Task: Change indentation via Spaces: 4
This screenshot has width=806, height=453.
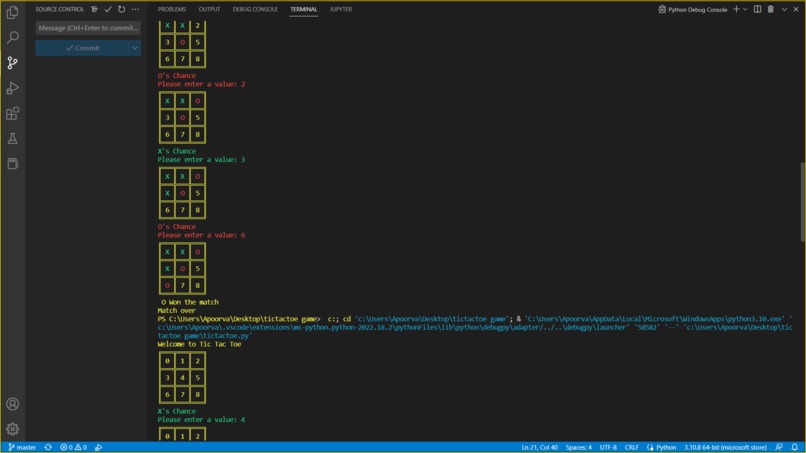Action: pyautogui.click(x=578, y=447)
